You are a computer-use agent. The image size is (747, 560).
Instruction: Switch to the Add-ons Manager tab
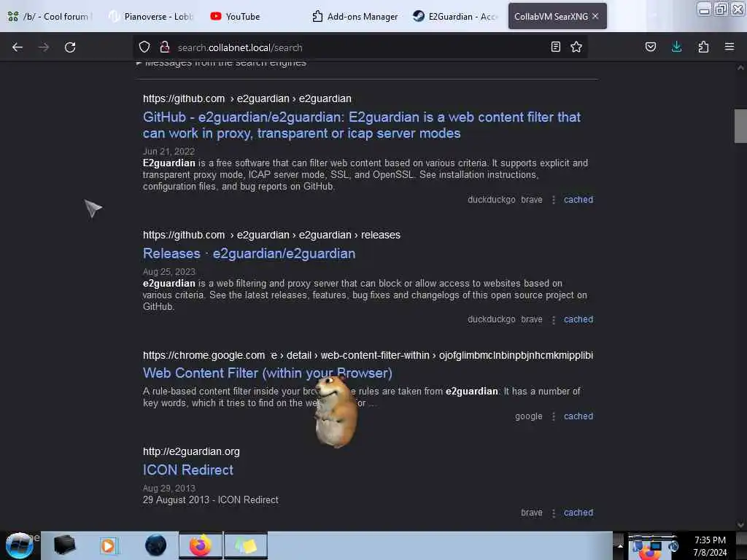tap(355, 16)
